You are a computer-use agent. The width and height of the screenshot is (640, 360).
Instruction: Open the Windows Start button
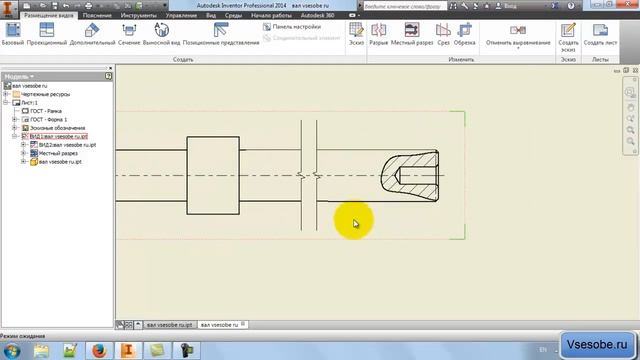click(11, 351)
